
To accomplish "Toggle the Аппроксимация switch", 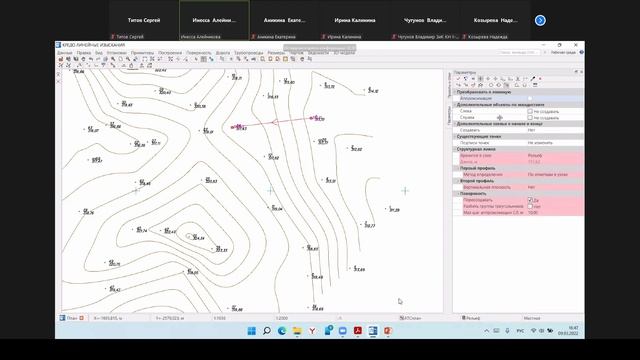I will (x=530, y=98).
